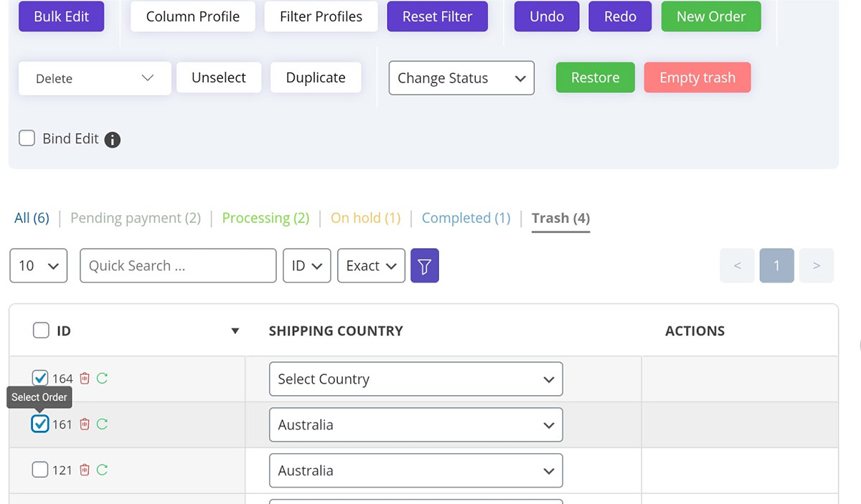Click the Redo button
861x504 pixels.
(621, 16)
